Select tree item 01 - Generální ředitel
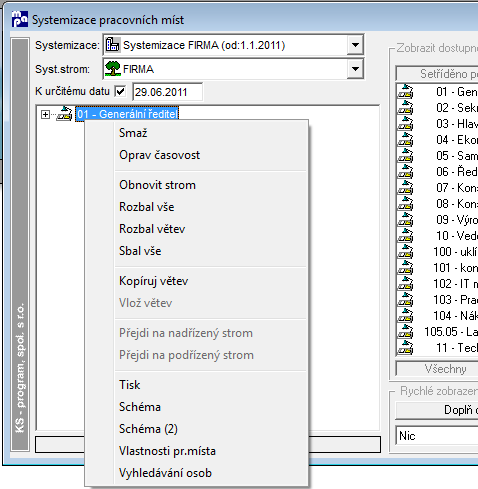The image size is (478, 489). tap(127, 114)
